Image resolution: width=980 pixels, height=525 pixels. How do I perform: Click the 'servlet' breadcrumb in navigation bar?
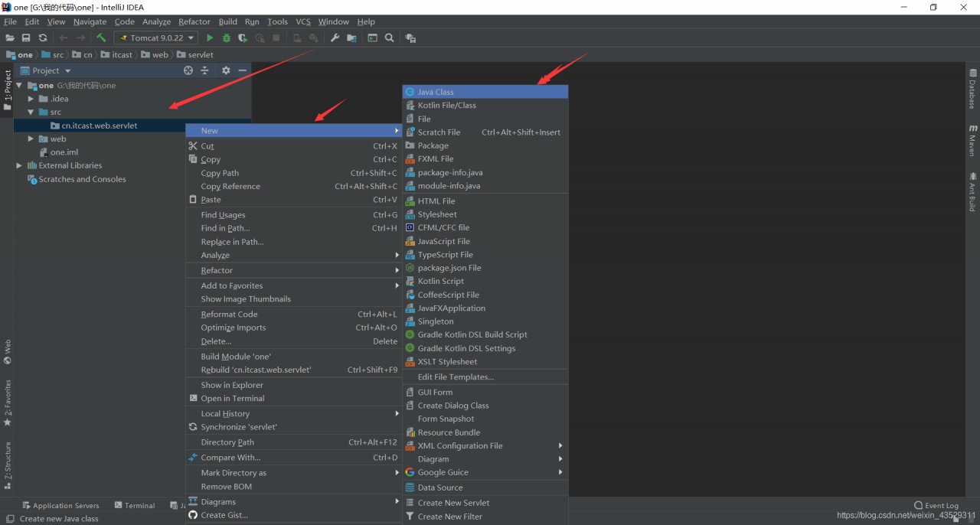tap(196, 55)
